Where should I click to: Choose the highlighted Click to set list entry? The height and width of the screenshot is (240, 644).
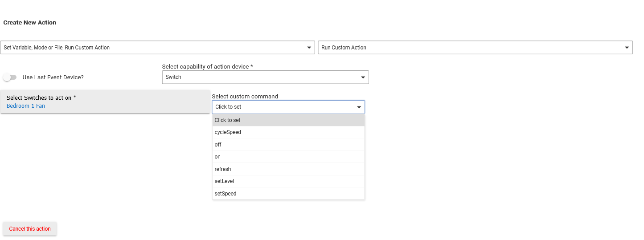227,120
